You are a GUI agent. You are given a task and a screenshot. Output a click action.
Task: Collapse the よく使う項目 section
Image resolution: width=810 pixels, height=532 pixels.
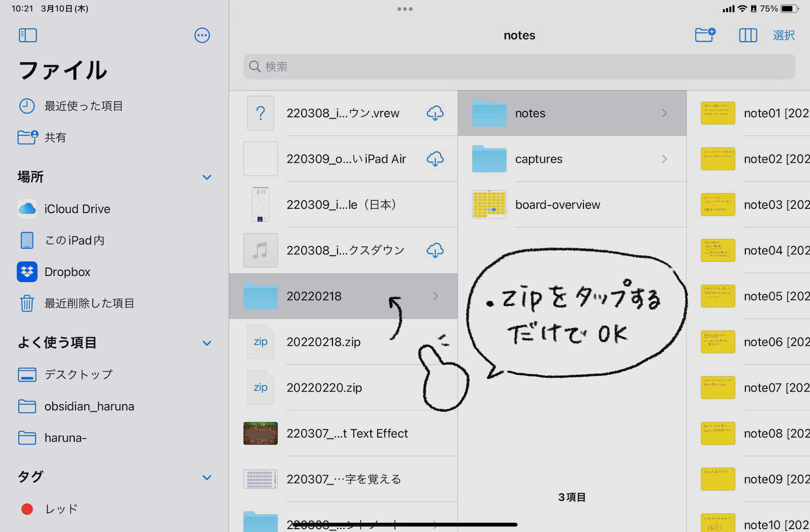coord(207,343)
